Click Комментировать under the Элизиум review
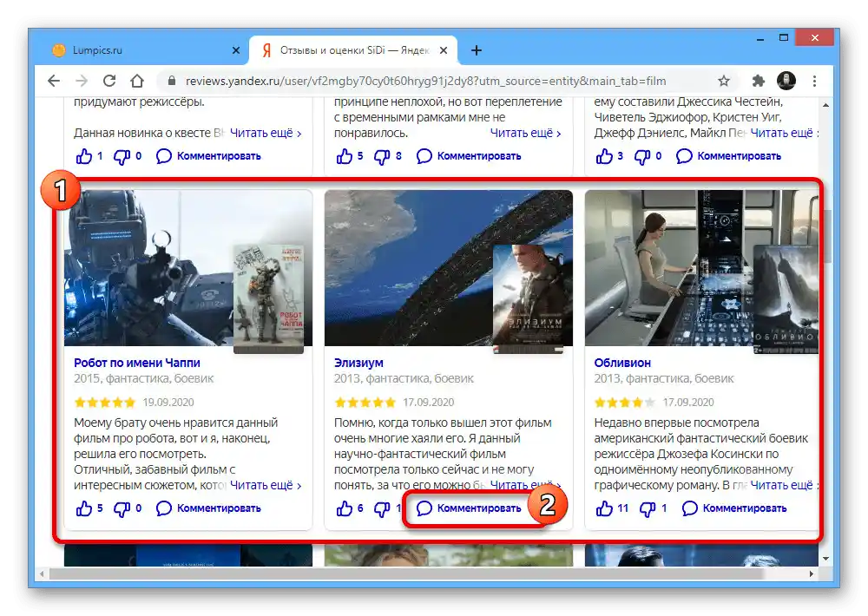Image resolution: width=868 pixels, height=616 pixels. pos(469,508)
